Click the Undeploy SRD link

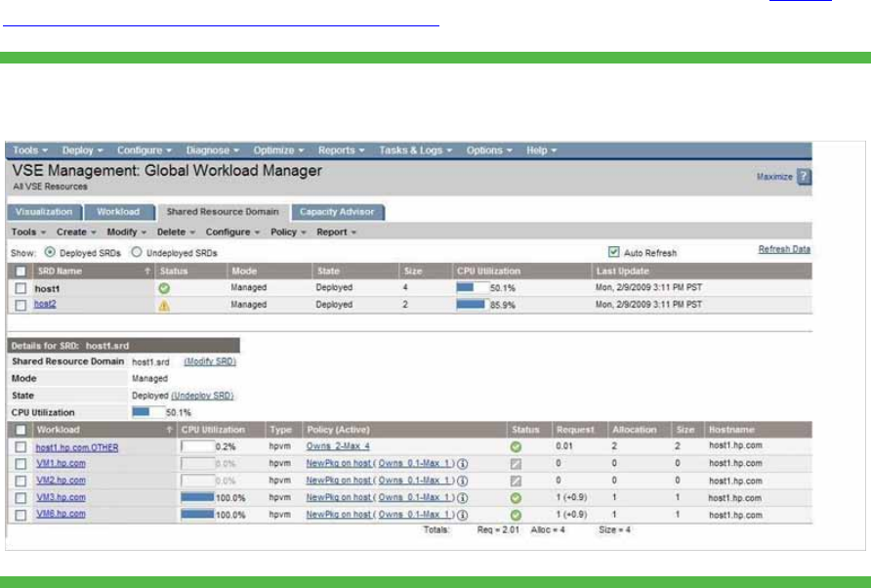click(x=202, y=396)
